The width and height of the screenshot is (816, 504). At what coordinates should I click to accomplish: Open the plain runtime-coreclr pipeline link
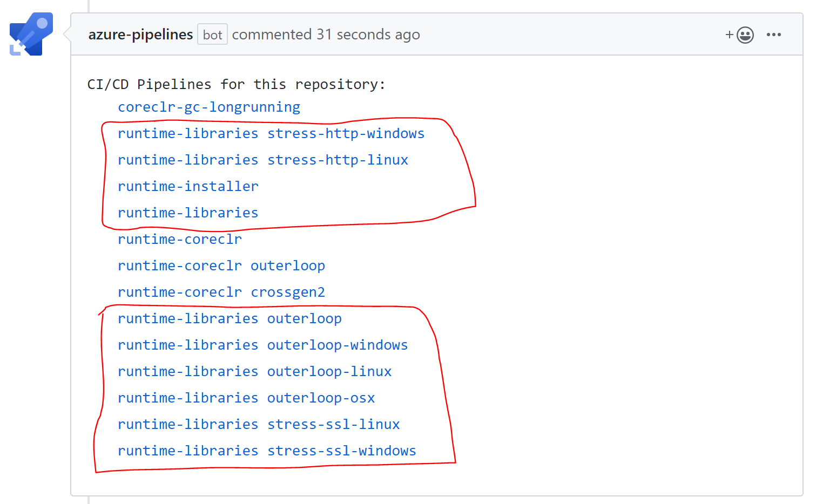click(x=180, y=239)
